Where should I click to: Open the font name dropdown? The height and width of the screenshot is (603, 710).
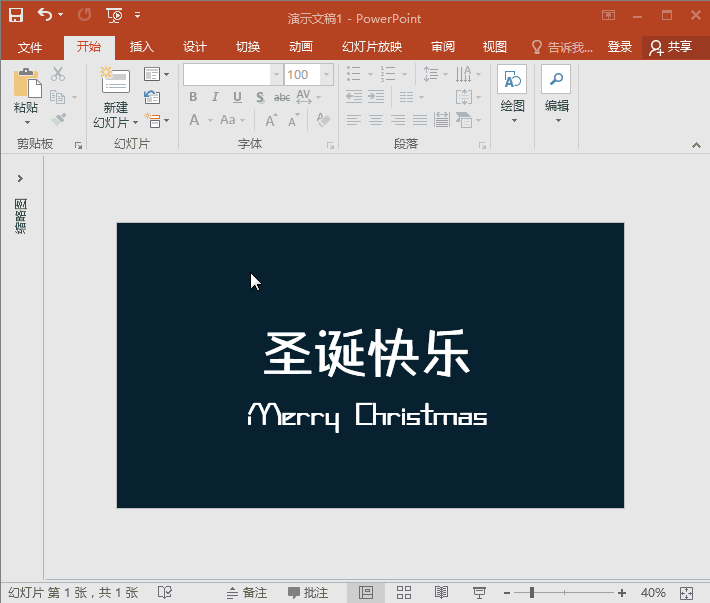[276, 75]
